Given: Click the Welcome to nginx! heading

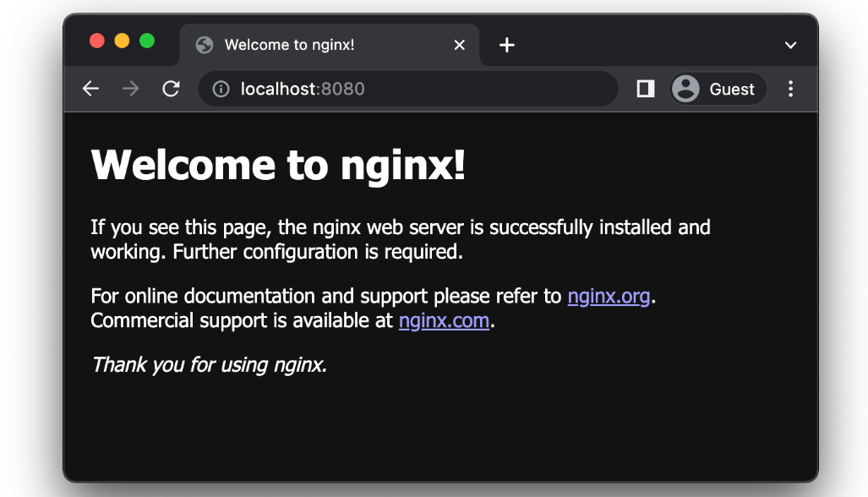Looking at the screenshot, I should pyautogui.click(x=278, y=165).
